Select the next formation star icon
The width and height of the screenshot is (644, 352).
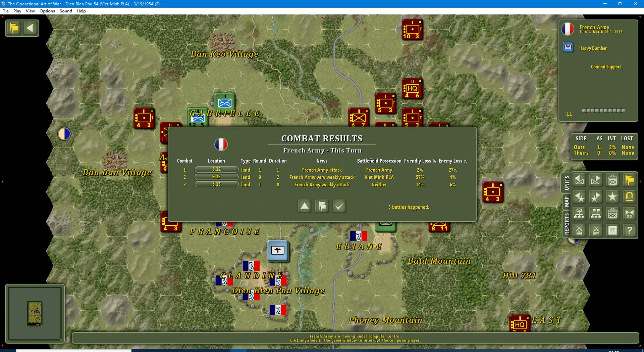tap(596, 197)
